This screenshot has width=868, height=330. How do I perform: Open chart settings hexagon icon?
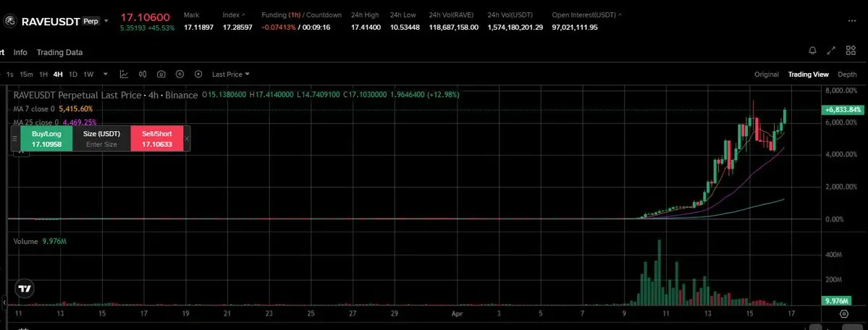point(198,75)
